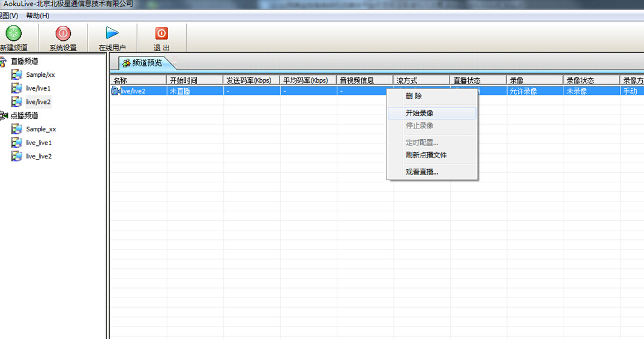Click the 录像状态 column header

tap(580, 80)
